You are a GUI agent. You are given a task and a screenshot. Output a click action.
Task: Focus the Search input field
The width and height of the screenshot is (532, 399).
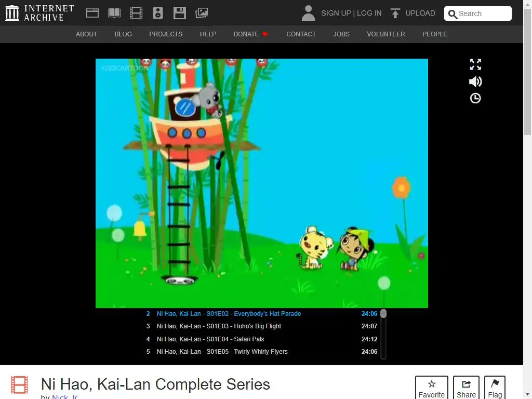[478, 14]
